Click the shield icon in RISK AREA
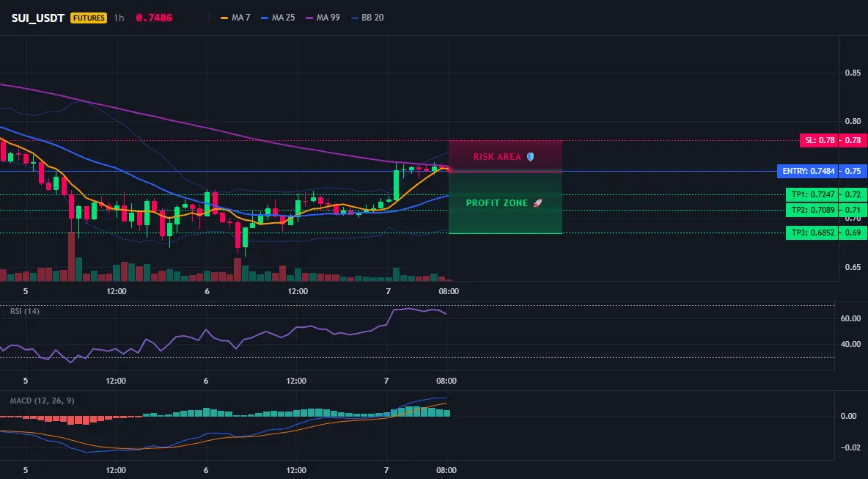The height and width of the screenshot is (479, 868). pos(530,157)
